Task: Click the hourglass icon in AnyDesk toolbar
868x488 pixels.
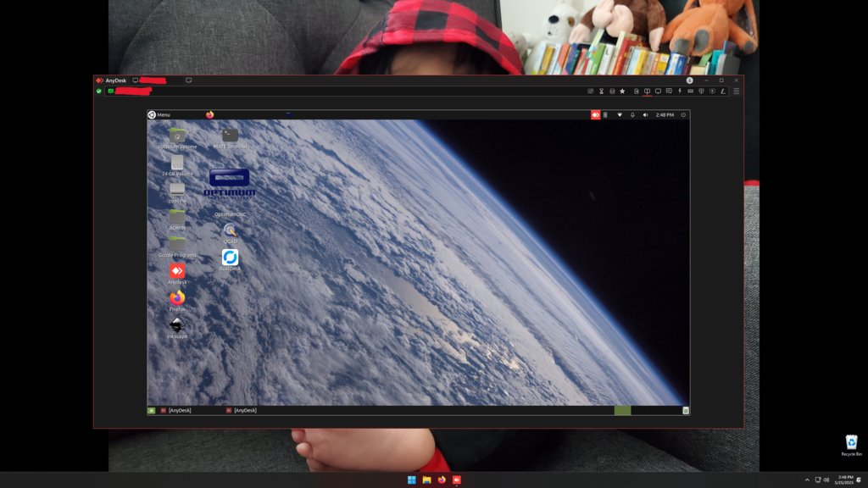Action: 601,91
